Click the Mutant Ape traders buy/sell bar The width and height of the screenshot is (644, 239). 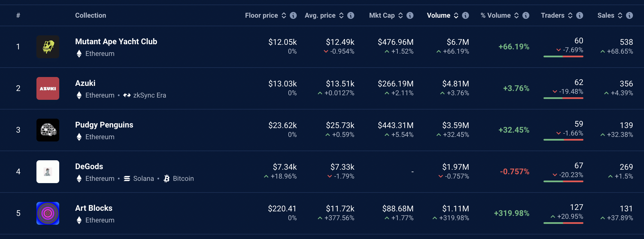point(563,56)
